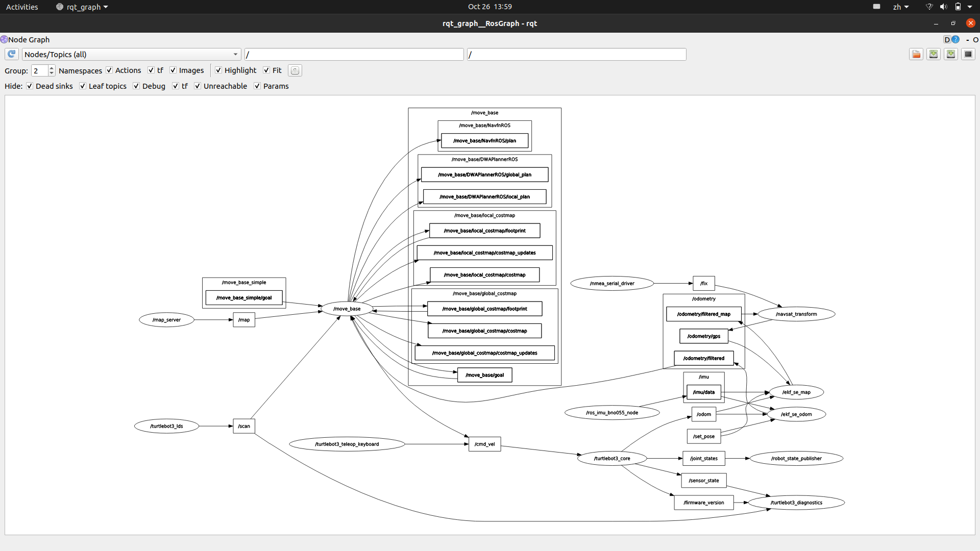
Task: Click first namespace filter field
Action: 354,55
